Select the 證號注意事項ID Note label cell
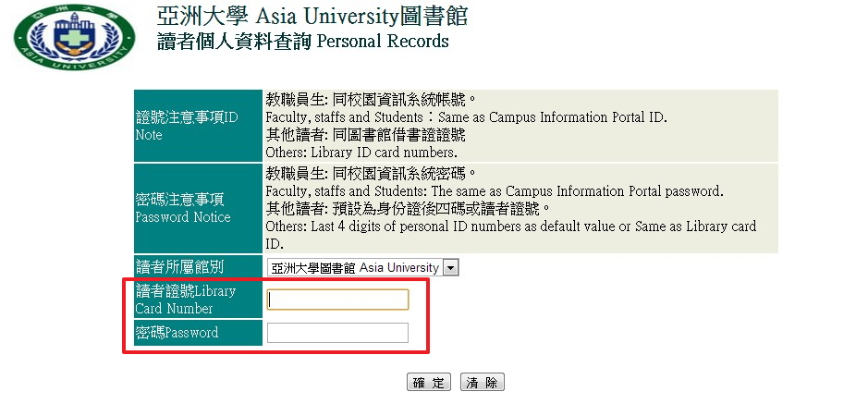This screenshot has width=868, height=404. click(x=198, y=126)
